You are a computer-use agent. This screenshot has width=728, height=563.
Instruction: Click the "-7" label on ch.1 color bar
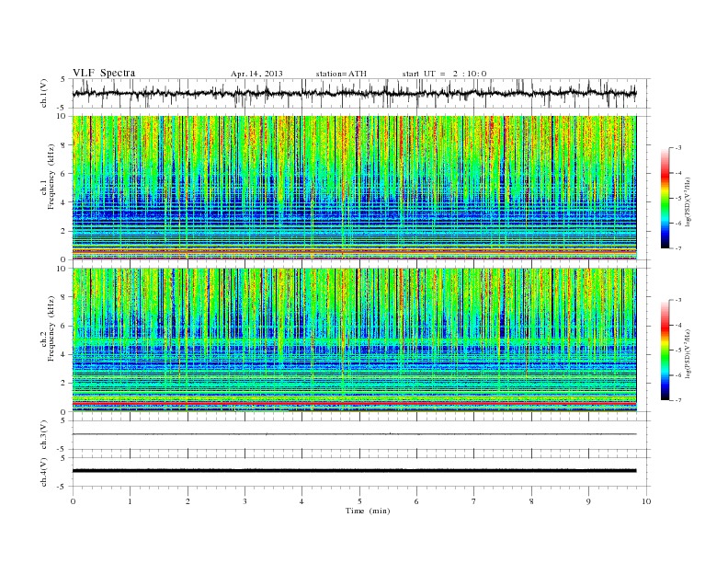(x=677, y=248)
